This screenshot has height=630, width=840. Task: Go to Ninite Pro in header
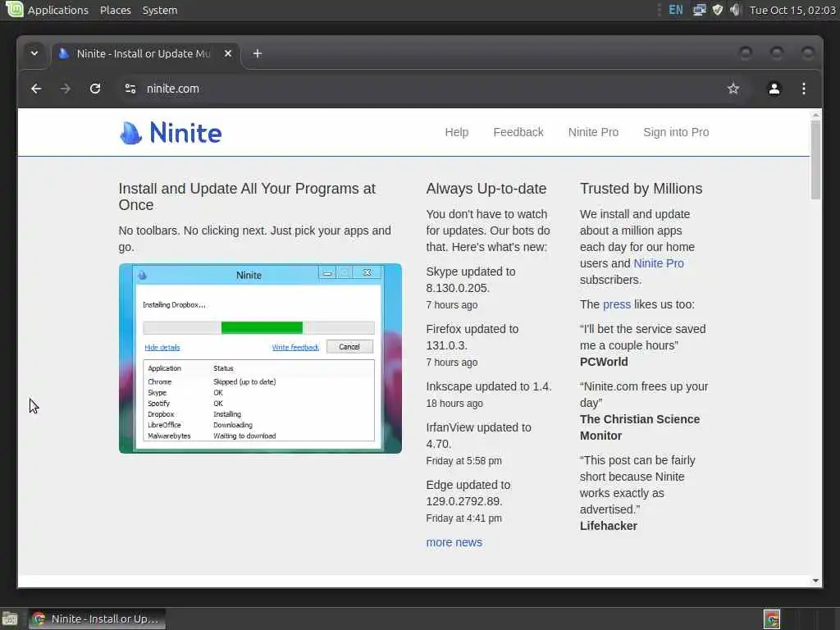pyautogui.click(x=593, y=132)
